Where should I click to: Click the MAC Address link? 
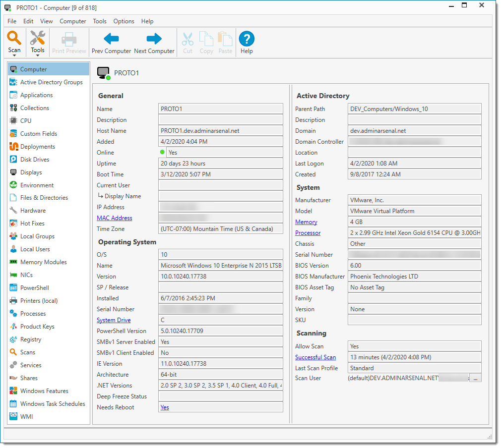114,218
